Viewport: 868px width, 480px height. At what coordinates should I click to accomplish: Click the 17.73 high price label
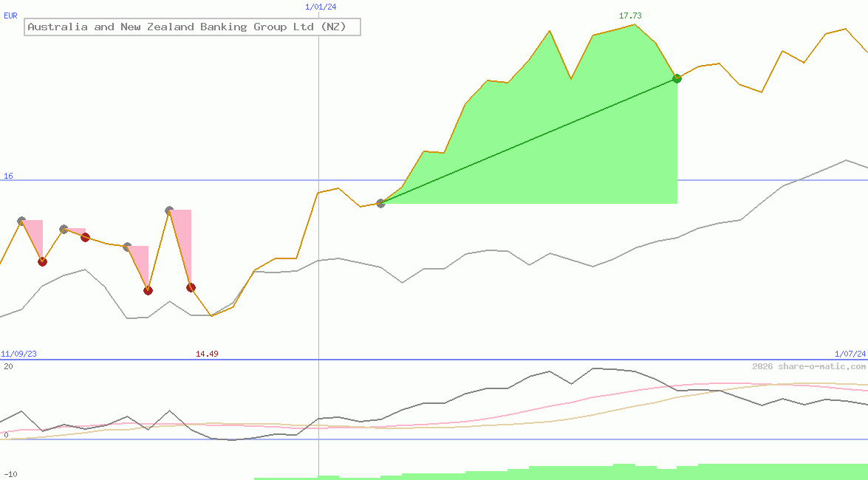point(630,16)
